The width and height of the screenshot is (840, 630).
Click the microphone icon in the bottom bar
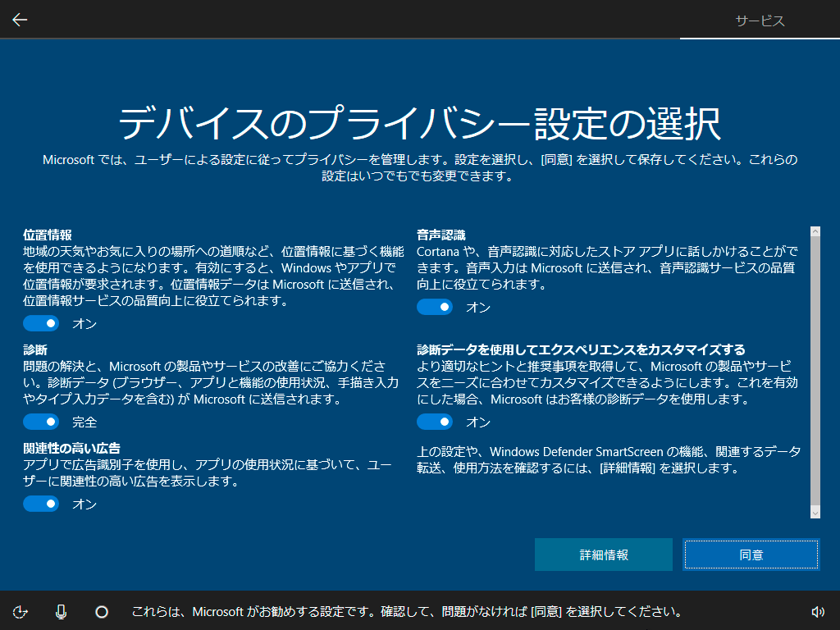61,613
